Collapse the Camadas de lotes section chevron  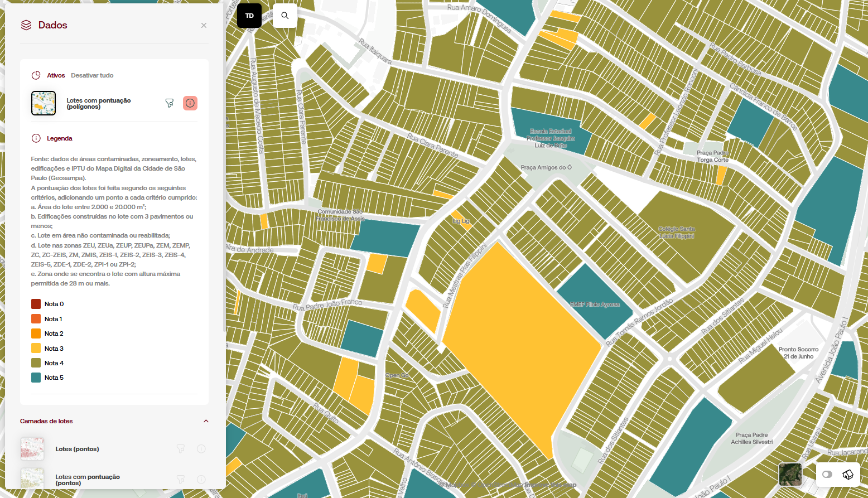coord(206,421)
